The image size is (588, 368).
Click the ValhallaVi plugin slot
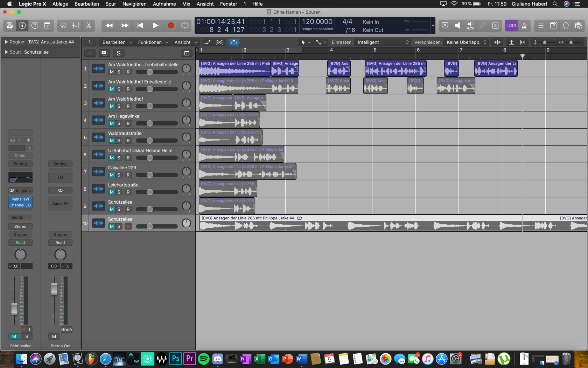20,199
